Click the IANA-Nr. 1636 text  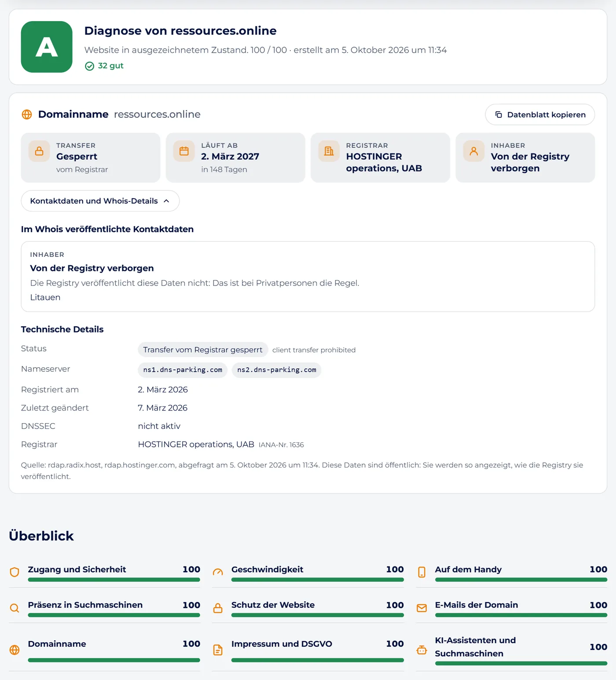pos(281,445)
